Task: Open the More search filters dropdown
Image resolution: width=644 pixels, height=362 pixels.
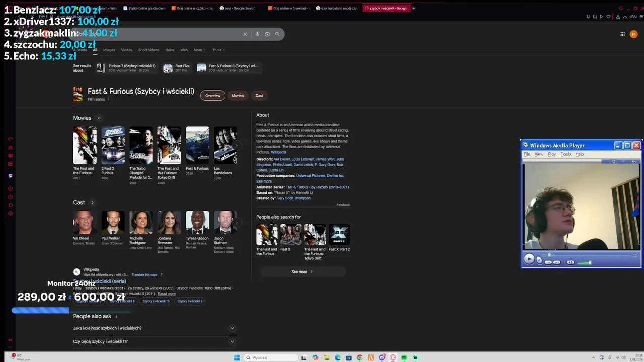Action: [199, 50]
